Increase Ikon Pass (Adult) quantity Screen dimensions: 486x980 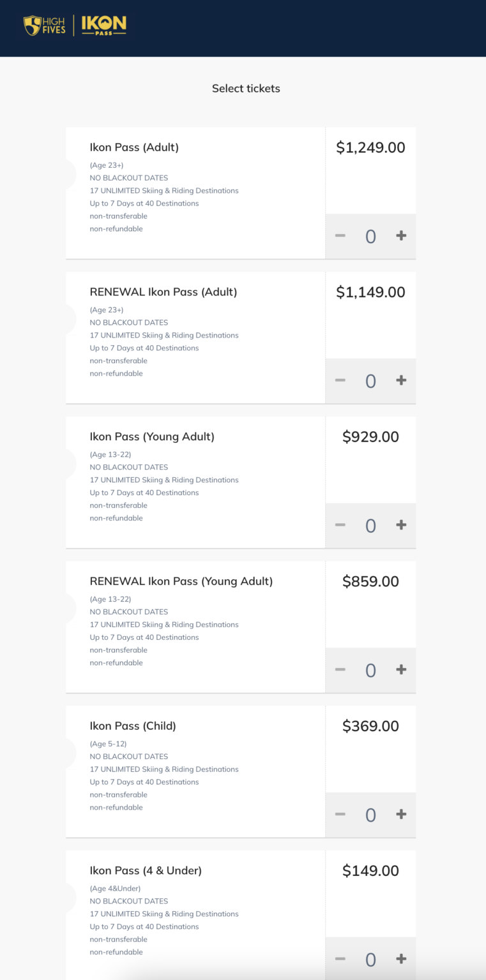click(x=401, y=235)
